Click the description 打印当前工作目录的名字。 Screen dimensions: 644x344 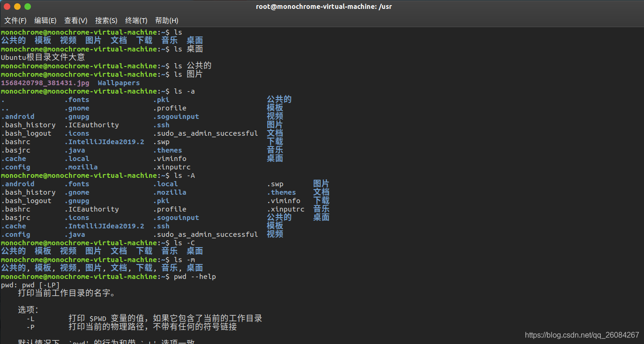point(67,293)
